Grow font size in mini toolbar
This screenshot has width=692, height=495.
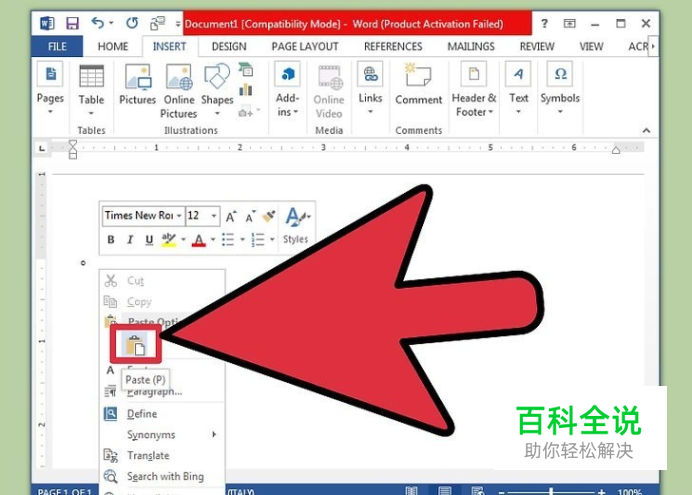(x=231, y=217)
